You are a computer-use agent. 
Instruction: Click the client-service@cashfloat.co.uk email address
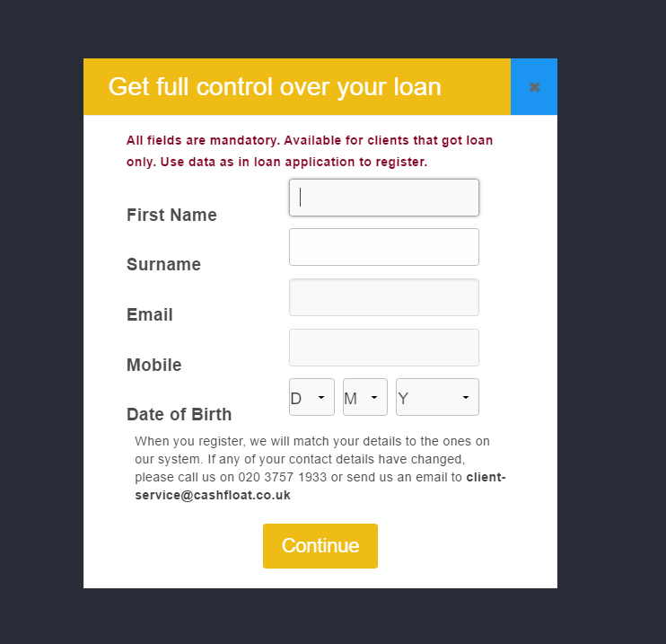(x=213, y=495)
